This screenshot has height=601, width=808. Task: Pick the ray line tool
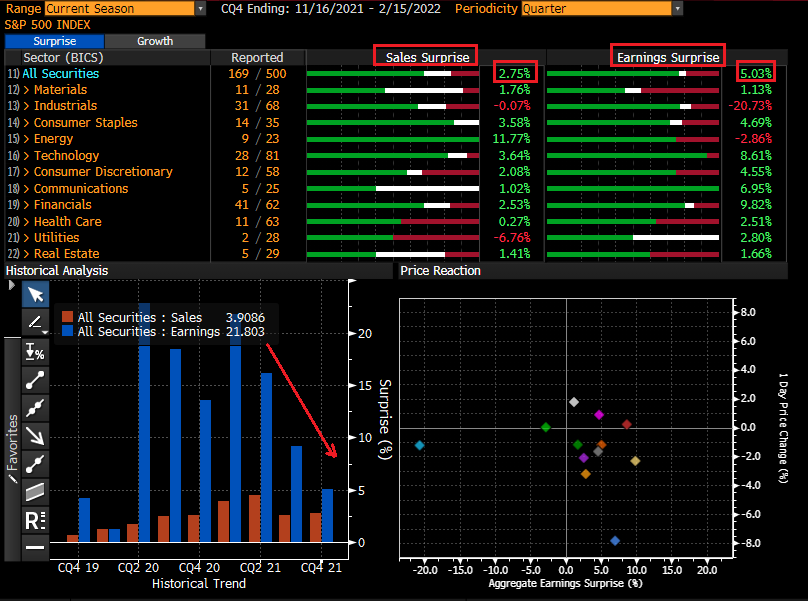point(35,464)
